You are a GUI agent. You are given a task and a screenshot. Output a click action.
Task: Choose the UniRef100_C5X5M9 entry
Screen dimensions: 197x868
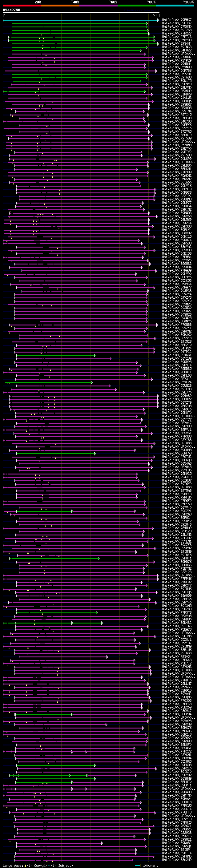(x=177, y=91)
